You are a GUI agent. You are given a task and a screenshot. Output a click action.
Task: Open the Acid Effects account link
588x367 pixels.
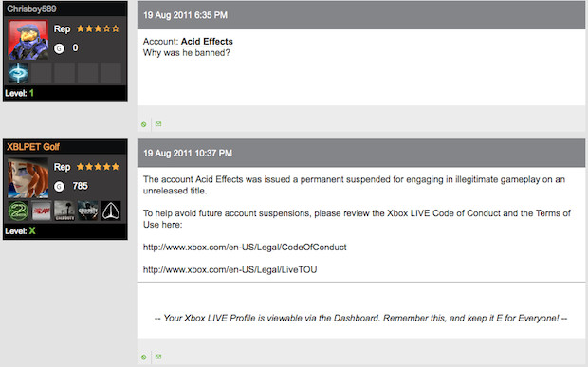[207, 42]
